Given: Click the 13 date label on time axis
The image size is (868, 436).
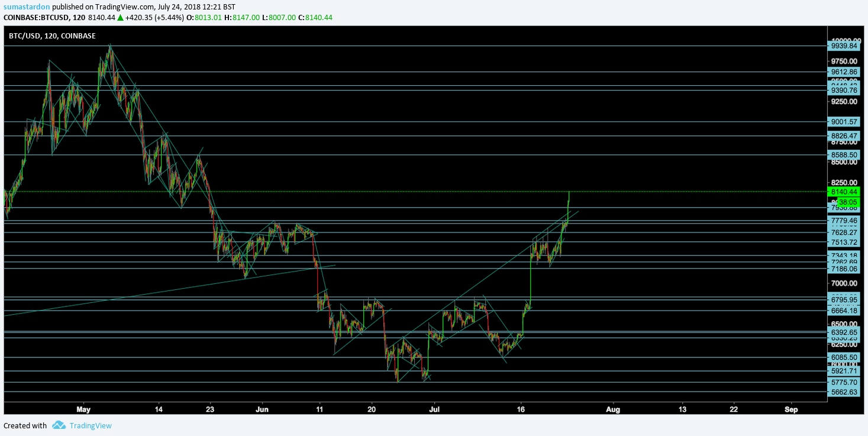Looking at the screenshot, I should click(x=682, y=409).
